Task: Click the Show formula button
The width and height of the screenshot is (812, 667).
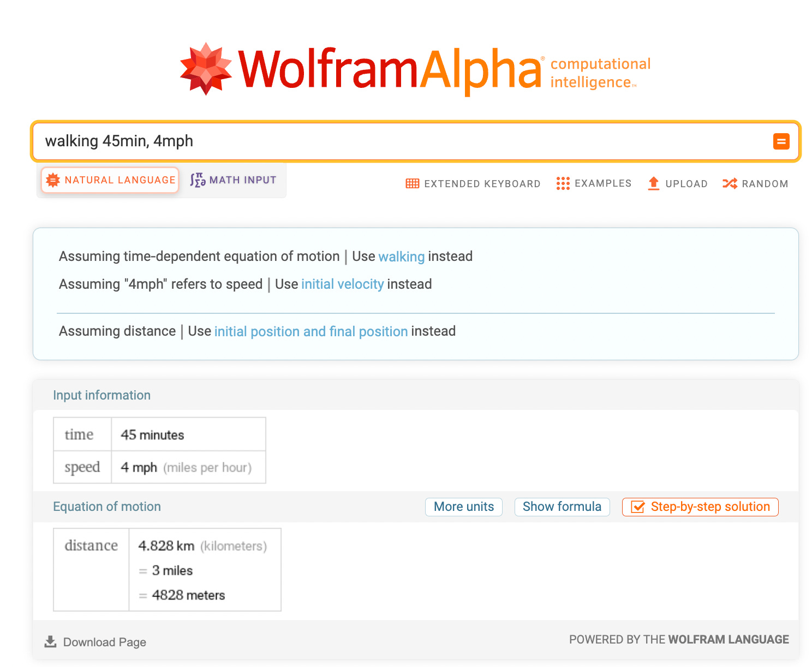Action: click(x=562, y=507)
